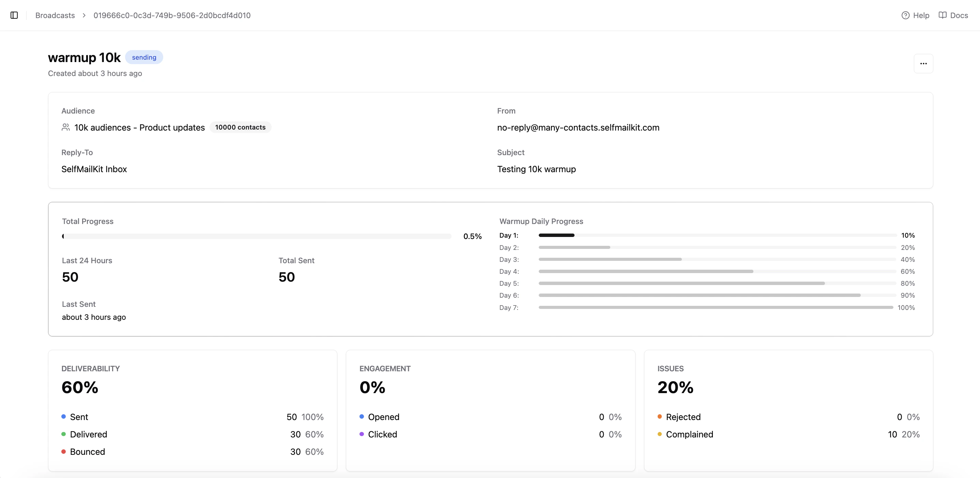Click the Opened row label

[x=383, y=417]
